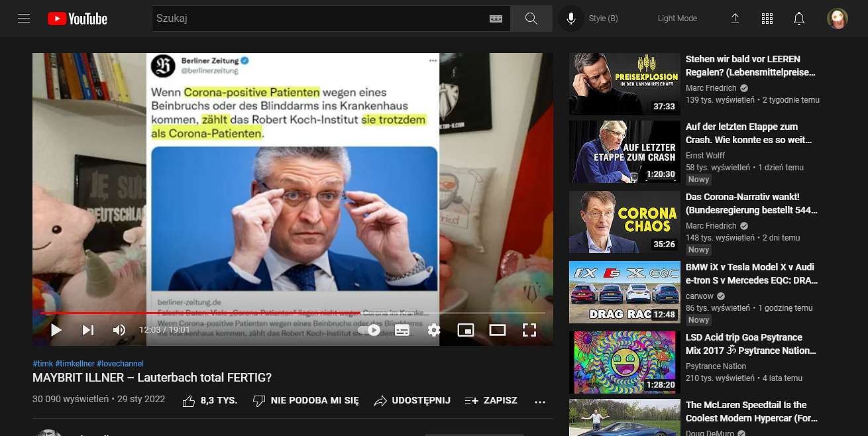The height and width of the screenshot is (436, 868).
Task: Enable theater mode
Action: 498,330
